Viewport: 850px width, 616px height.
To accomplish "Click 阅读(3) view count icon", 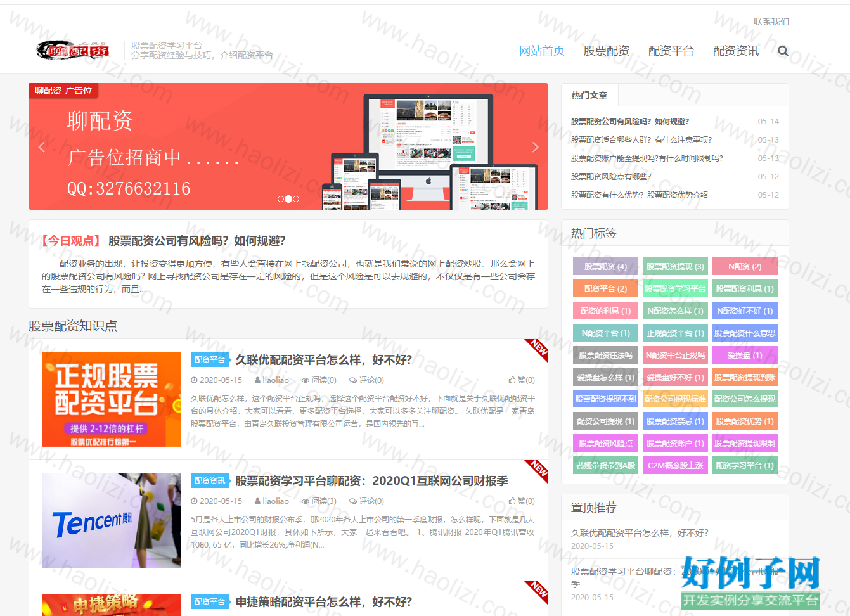I will tap(319, 501).
